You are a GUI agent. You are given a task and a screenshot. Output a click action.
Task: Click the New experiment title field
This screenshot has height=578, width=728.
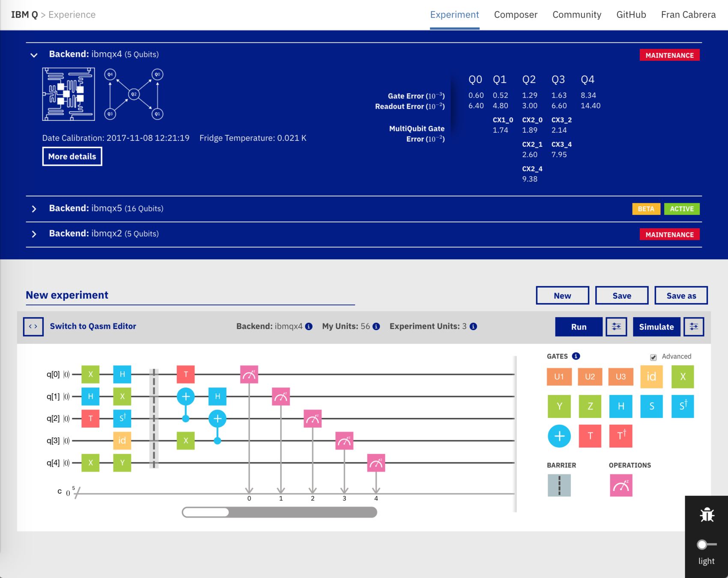pyautogui.click(x=190, y=295)
